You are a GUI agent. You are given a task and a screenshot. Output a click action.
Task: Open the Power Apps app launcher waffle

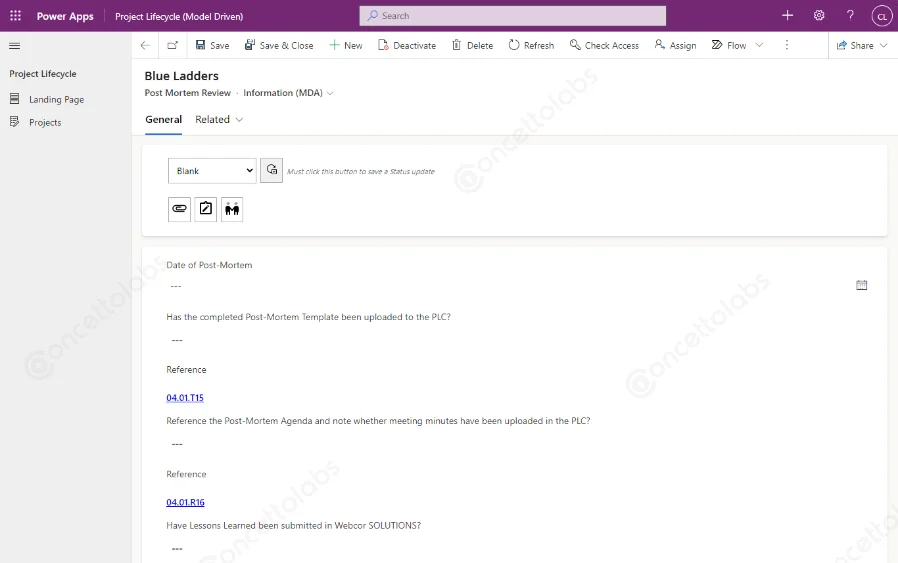tap(15, 16)
